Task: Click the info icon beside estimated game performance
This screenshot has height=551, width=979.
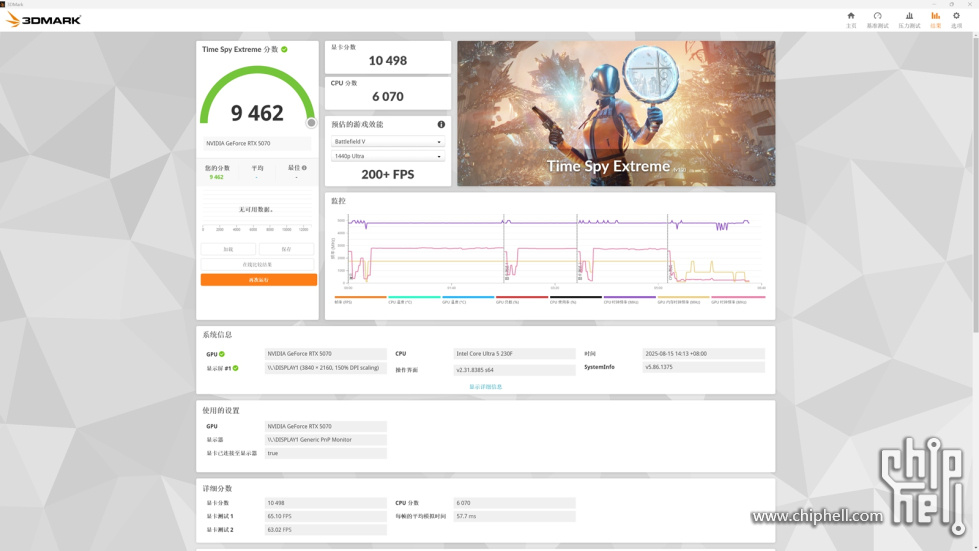Action: [x=441, y=124]
